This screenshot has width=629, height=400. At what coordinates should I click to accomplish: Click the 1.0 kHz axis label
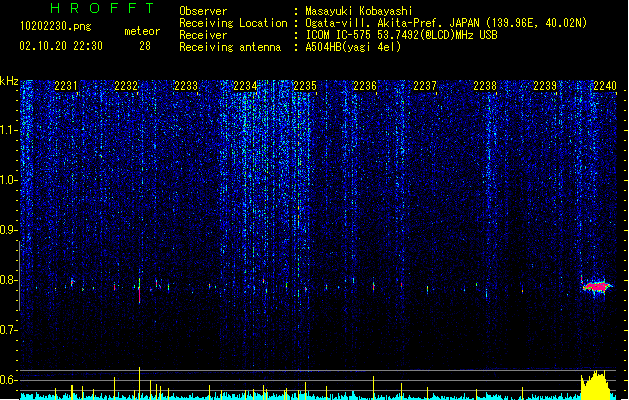coord(8,180)
